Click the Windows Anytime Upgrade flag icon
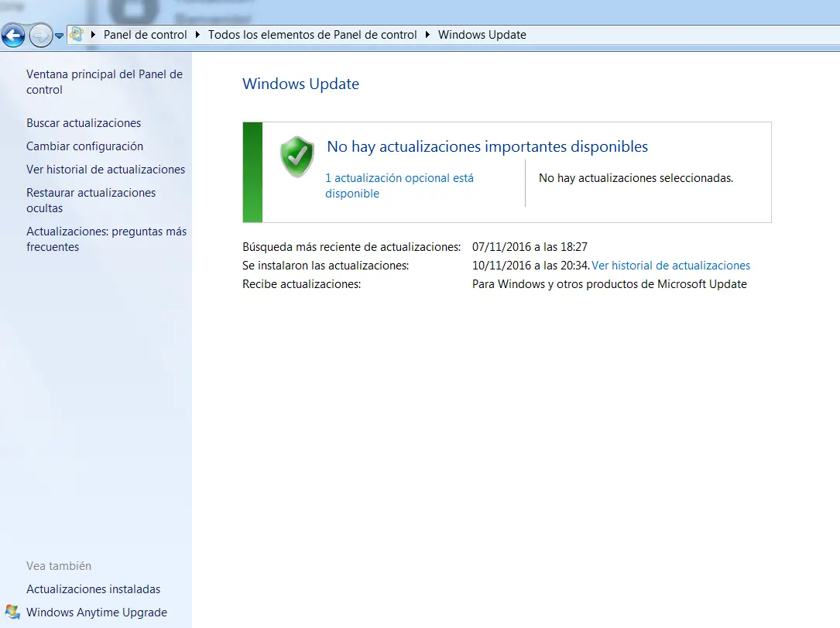The height and width of the screenshot is (628, 840). pyautogui.click(x=12, y=612)
